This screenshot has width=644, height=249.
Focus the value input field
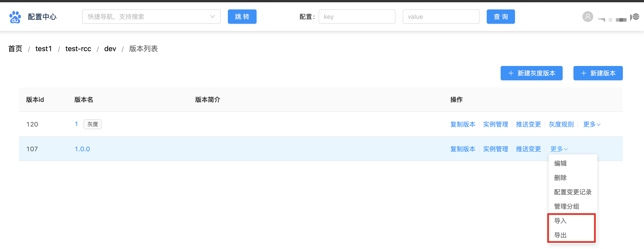tap(441, 17)
